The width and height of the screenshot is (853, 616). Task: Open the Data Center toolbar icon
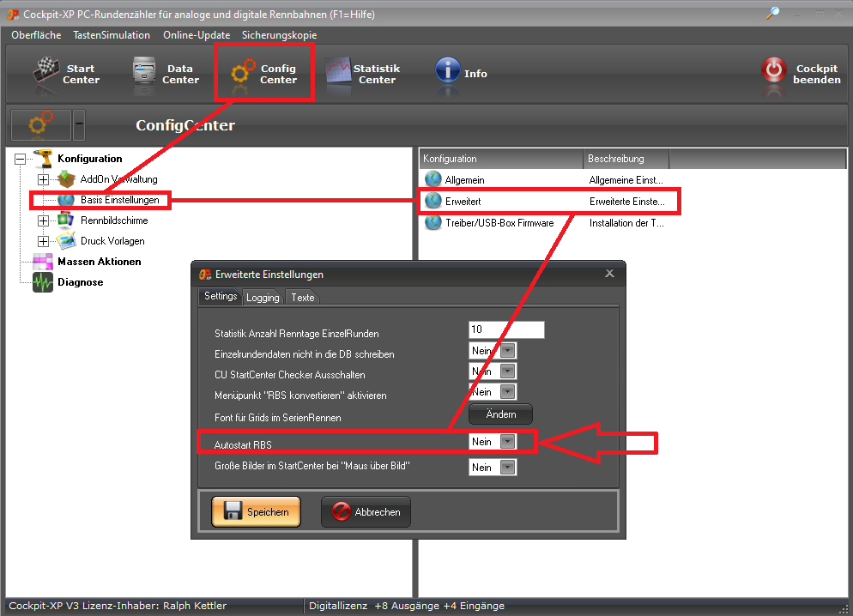(x=148, y=74)
